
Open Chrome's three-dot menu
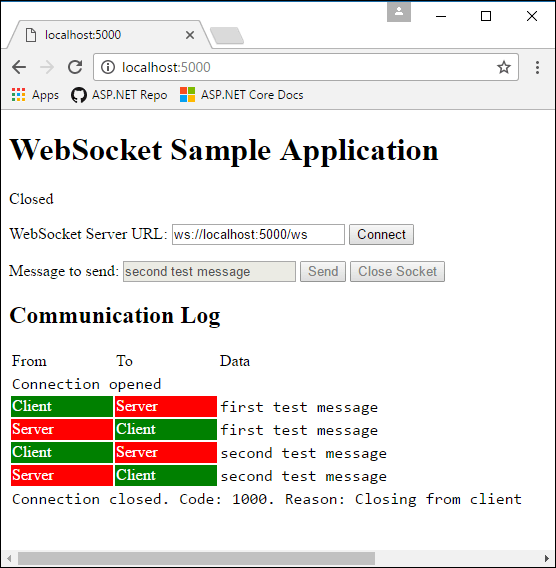(x=537, y=67)
